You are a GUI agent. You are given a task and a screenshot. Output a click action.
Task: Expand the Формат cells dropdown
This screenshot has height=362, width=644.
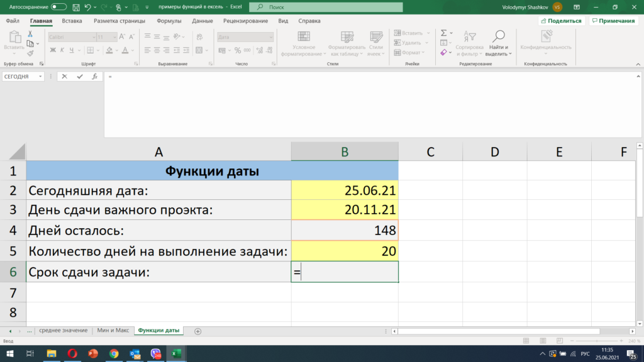tap(423, 53)
